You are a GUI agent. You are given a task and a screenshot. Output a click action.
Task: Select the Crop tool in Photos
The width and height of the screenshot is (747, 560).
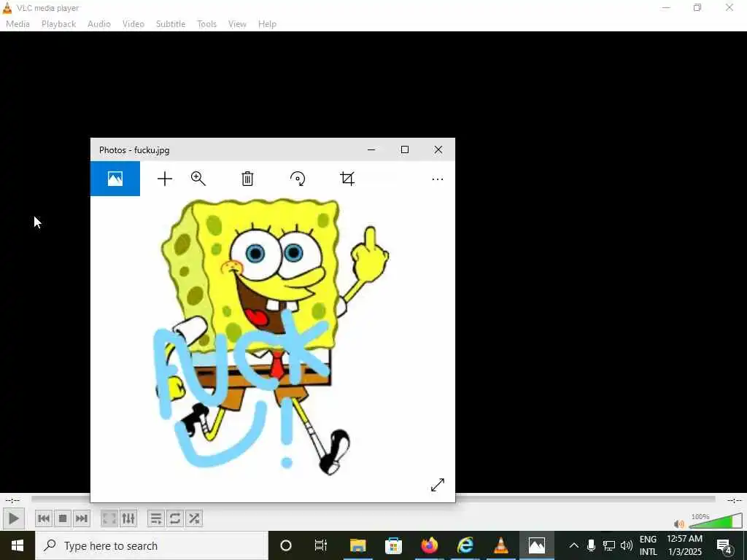[x=347, y=179]
